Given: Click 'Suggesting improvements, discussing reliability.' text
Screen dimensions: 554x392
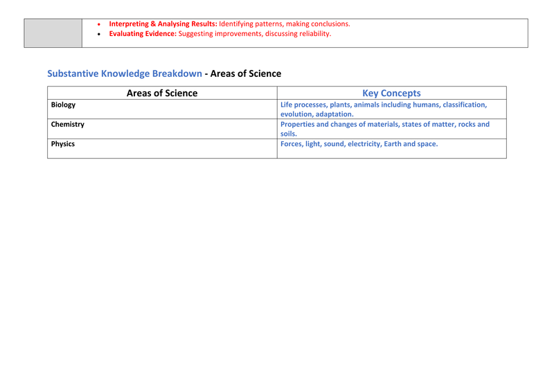Looking at the screenshot, I should coord(255,33).
